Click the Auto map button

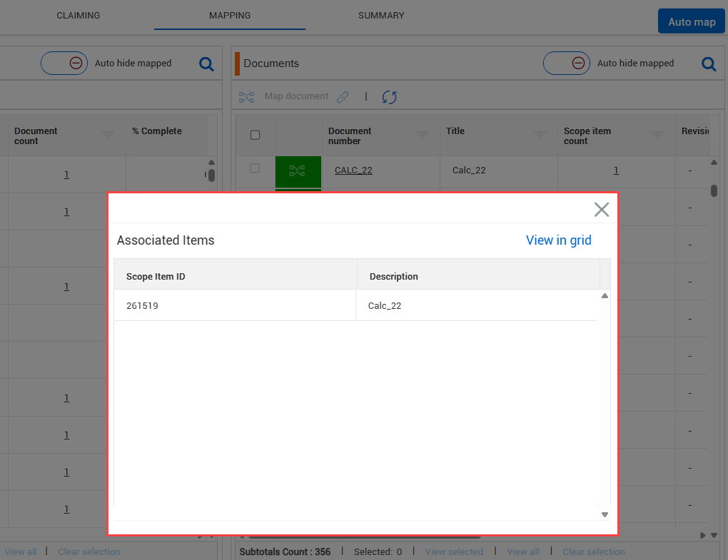[x=691, y=21]
